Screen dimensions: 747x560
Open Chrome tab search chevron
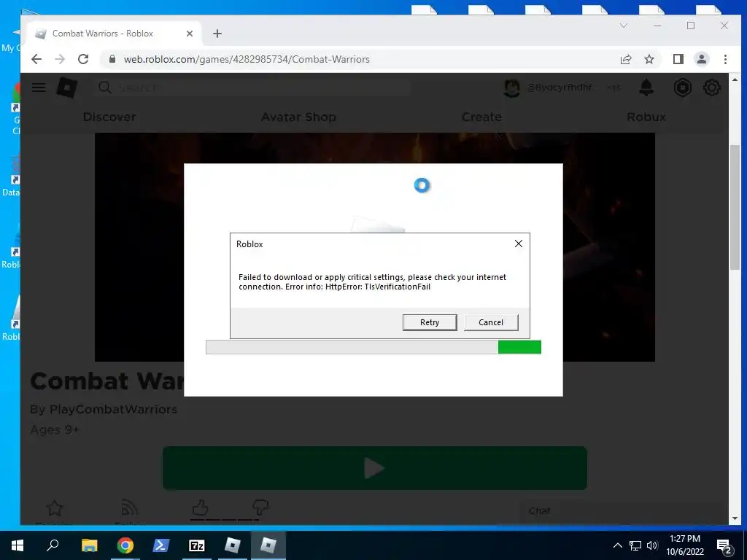[x=623, y=26]
